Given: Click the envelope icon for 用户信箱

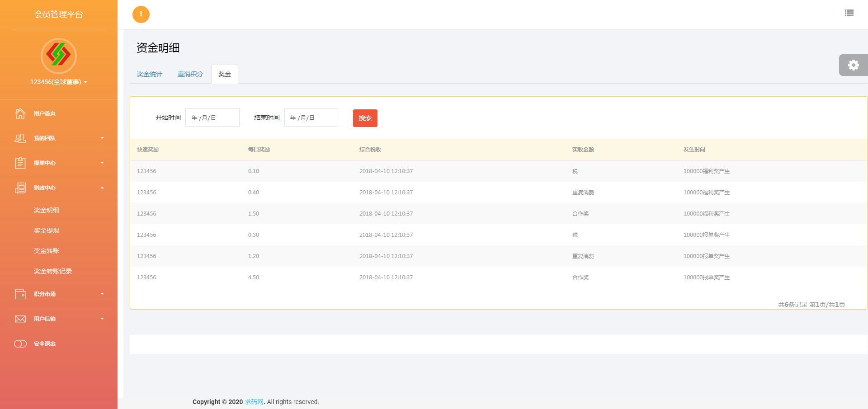Looking at the screenshot, I should (x=20, y=319).
